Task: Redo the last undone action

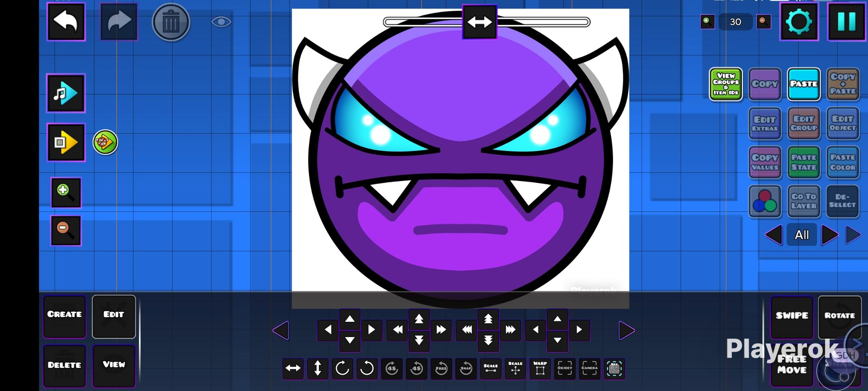Action: tap(119, 22)
